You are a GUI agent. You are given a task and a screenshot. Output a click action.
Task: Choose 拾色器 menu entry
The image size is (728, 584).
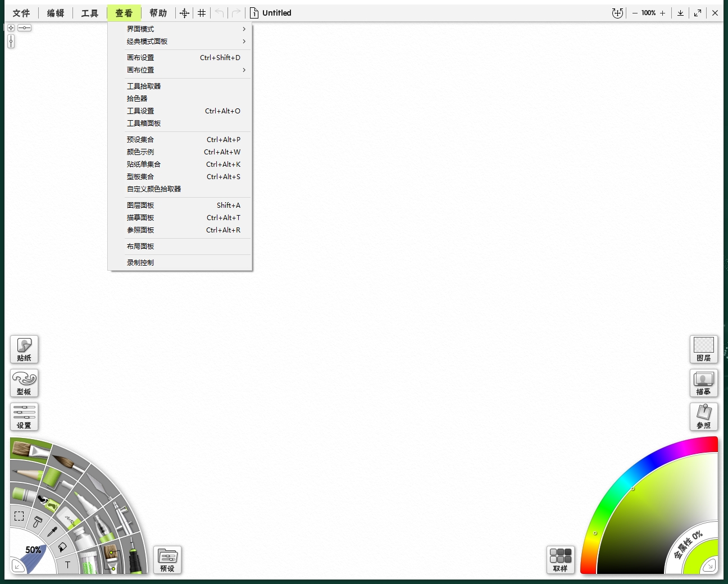tap(180, 99)
